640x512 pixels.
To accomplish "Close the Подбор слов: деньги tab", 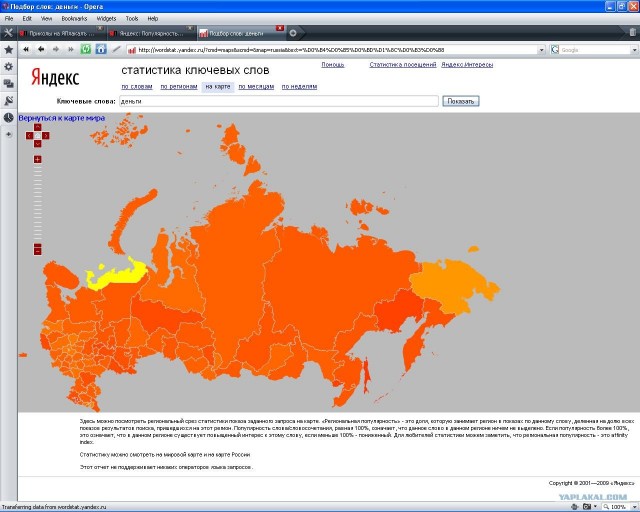I will pyautogui.click(x=280, y=28).
